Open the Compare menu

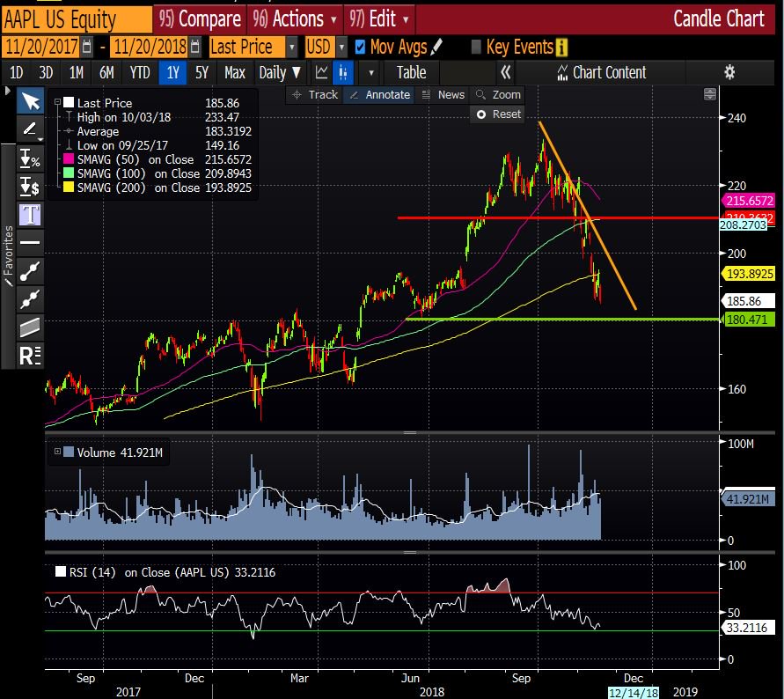[x=200, y=19]
